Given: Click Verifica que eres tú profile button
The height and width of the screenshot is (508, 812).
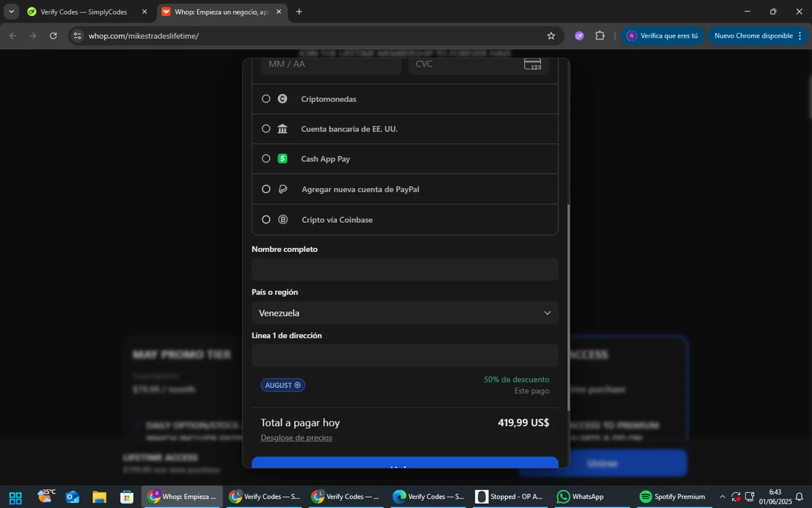Looking at the screenshot, I should click(663, 36).
